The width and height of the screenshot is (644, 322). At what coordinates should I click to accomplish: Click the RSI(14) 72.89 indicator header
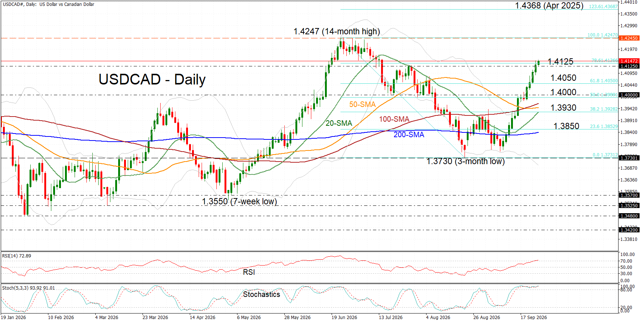click(x=17, y=256)
